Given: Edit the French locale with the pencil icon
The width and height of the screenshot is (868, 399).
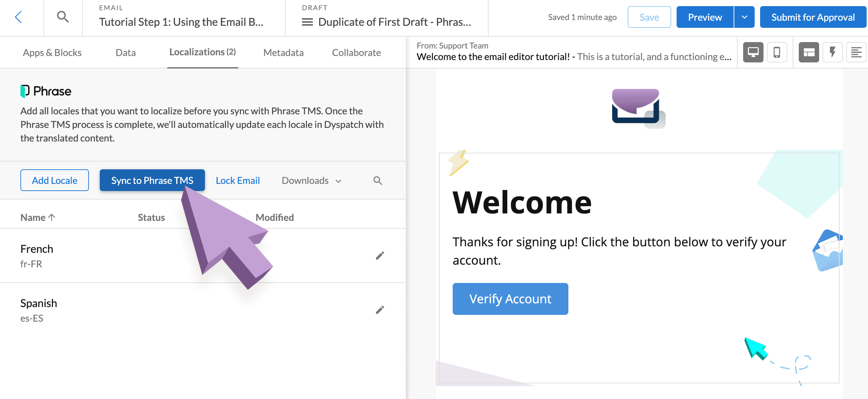Looking at the screenshot, I should coord(380,255).
